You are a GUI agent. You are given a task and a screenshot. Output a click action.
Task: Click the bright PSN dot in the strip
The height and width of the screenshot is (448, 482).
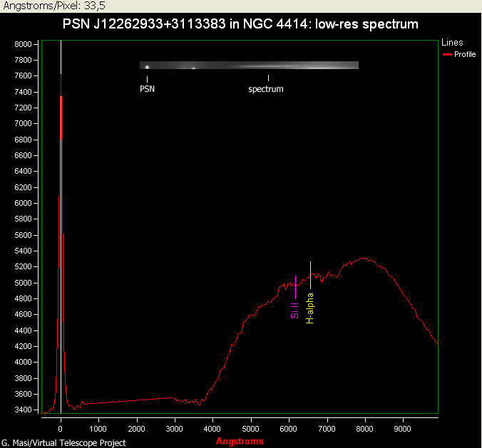147,67
